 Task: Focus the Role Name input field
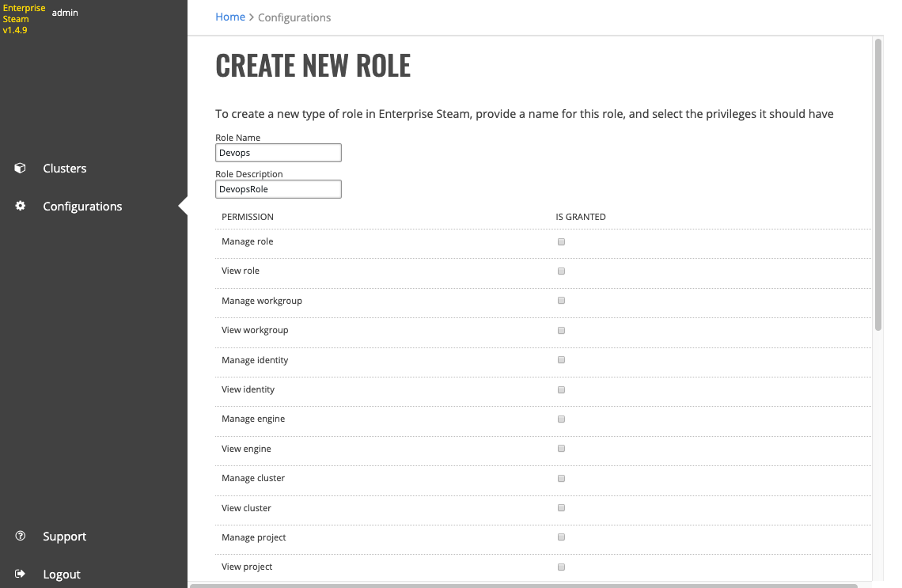(279, 153)
